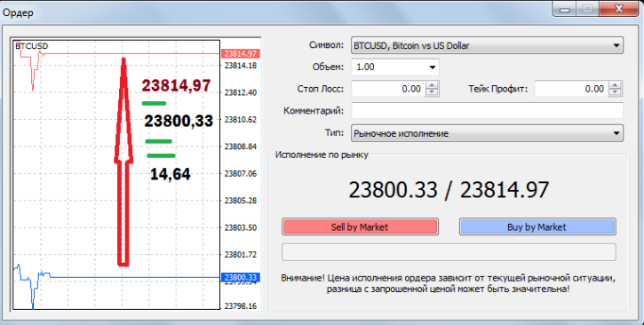The height and width of the screenshot is (325, 644).
Task: Expand the Объем volume dropdown
Action: point(432,67)
